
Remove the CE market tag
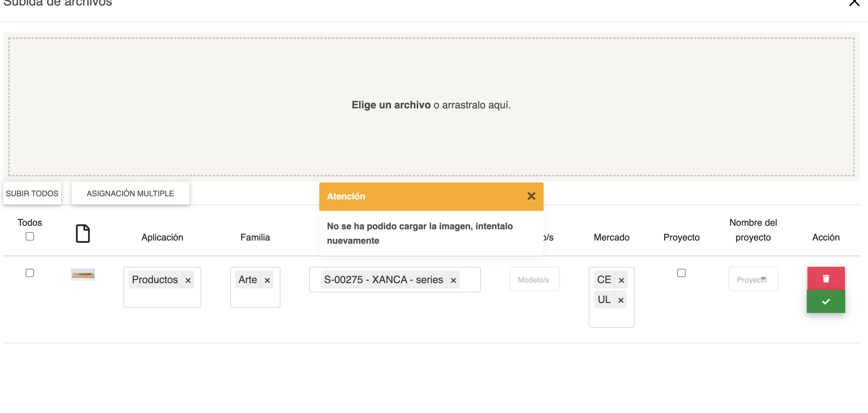coord(621,280)
